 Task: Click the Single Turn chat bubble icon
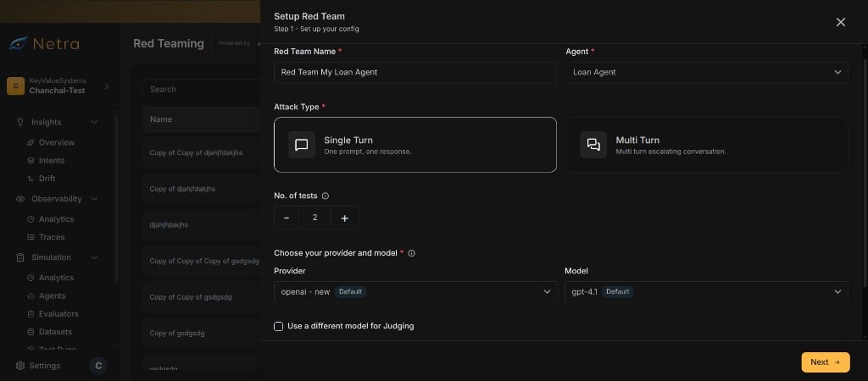[301, 145]
